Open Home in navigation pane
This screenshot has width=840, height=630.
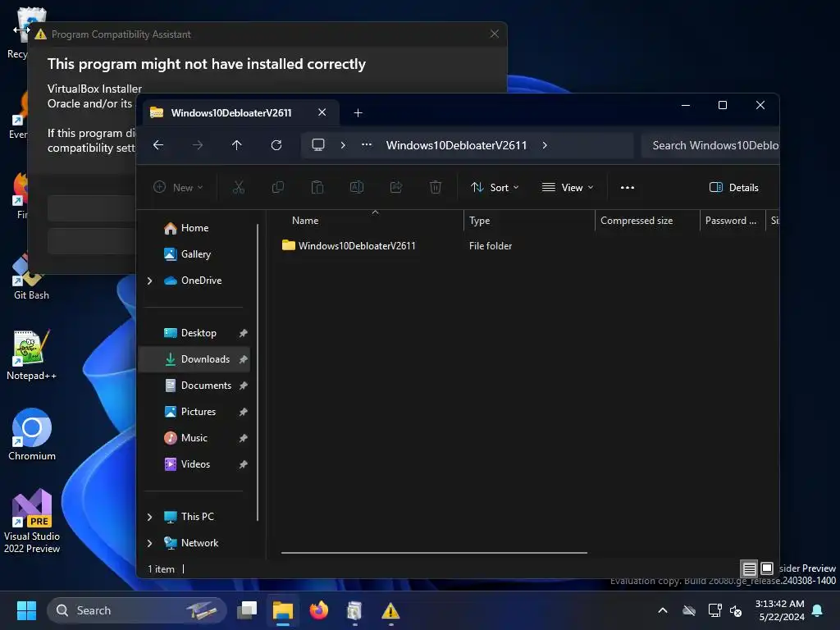(x=194, y=228)
